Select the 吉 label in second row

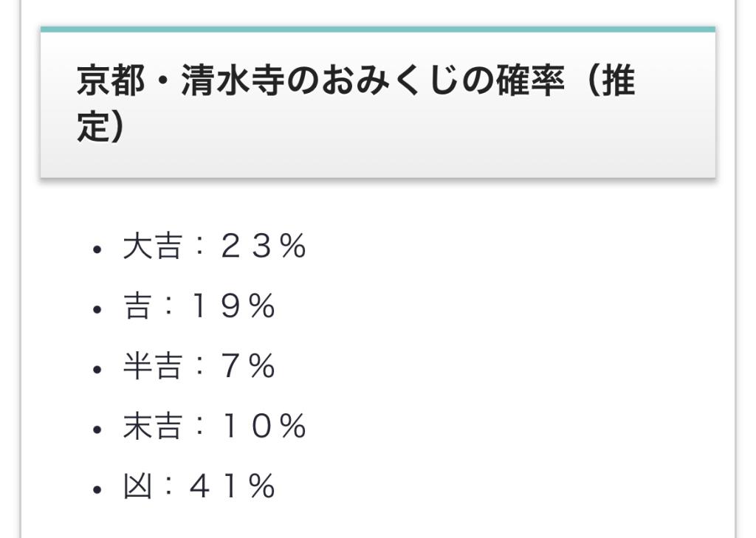[x=137, y=307]
